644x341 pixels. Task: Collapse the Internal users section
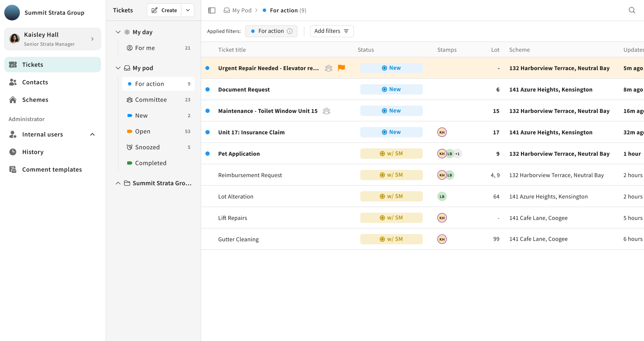pos(92,134)
